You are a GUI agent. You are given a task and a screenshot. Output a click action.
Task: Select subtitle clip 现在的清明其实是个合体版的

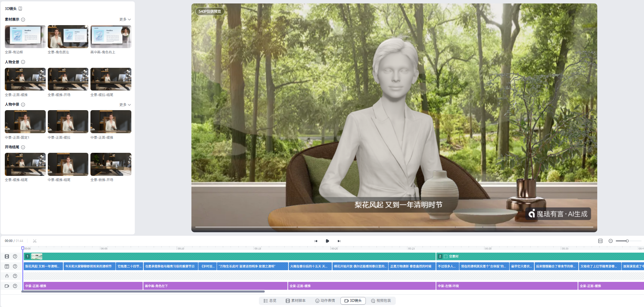click(484, 266)
